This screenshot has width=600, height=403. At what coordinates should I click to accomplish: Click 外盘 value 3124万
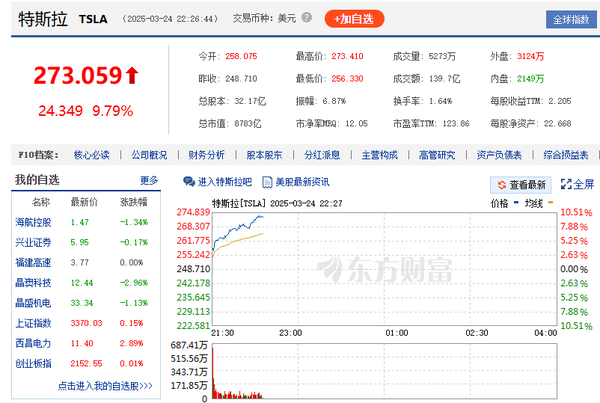(530, 56)
